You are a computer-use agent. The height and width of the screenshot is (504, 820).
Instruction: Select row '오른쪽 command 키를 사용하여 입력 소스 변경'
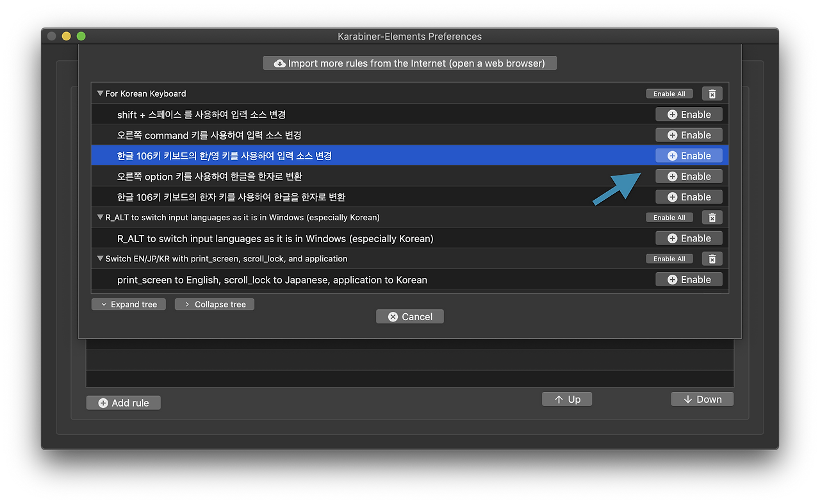(x=410, y=135)
